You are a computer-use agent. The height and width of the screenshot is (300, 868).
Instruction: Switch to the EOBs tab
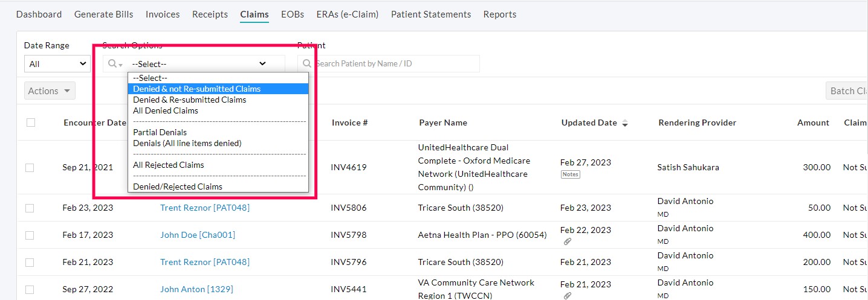(293, 14)
